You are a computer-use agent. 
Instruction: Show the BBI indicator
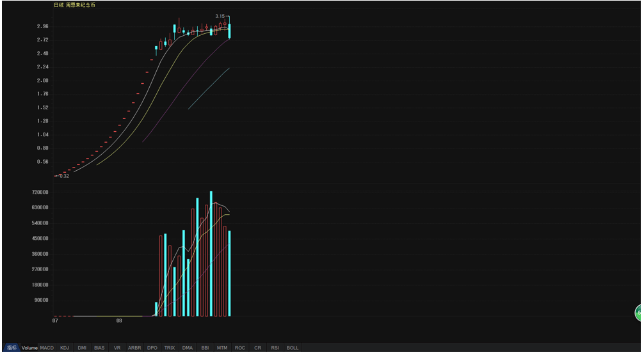(205, 348)
